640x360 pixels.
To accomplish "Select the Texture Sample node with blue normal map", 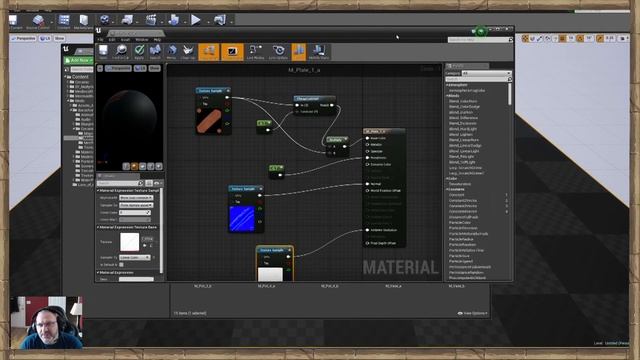I will [246, 209].
